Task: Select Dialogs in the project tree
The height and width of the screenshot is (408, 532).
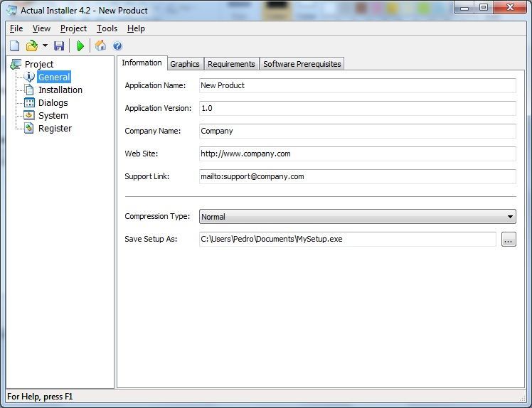Action: [x=53, y=103]
